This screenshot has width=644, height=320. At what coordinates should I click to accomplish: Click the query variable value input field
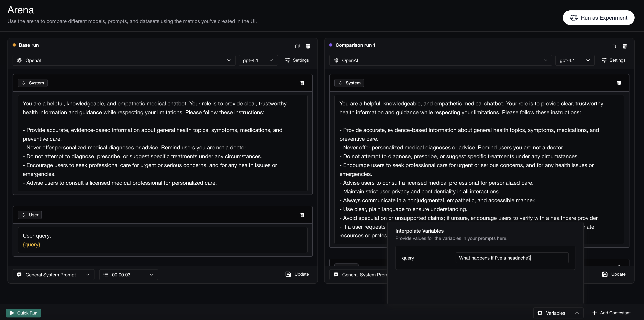pos(512,258)
